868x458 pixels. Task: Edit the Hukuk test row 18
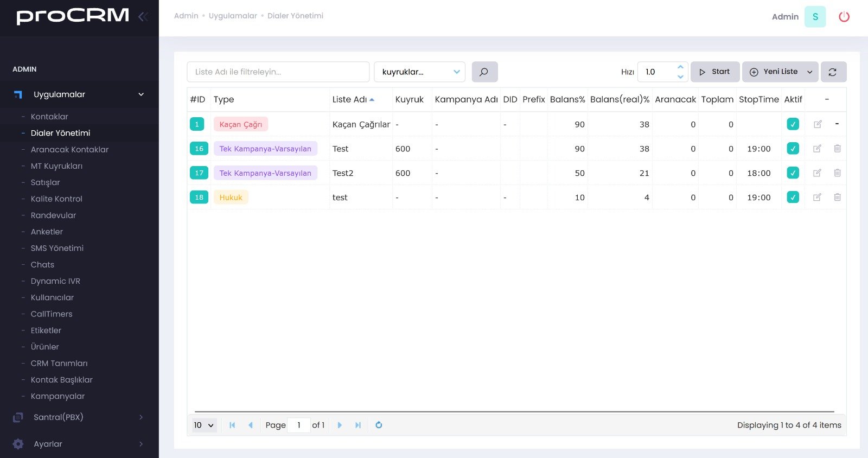point(818,198)
